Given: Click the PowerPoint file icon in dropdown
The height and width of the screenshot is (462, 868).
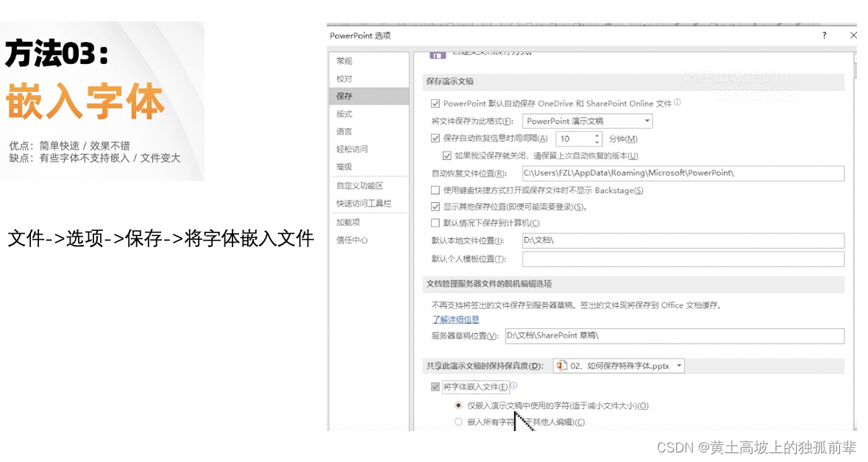Looking at the screenshot, I should click(562, 366).
